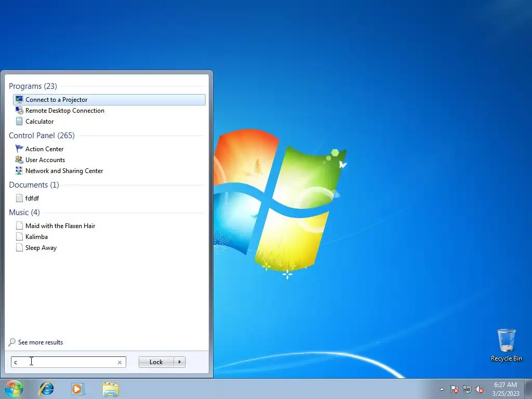The height and width of the screenshot is (399, 532).
Task: Expand shutdown options arrow beside Lock
Action: [179, 362]
